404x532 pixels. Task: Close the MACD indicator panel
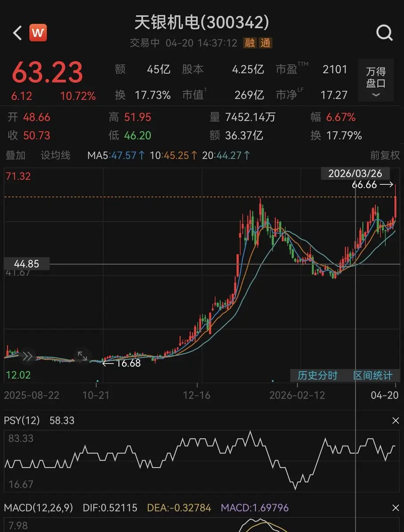(396, 508)
